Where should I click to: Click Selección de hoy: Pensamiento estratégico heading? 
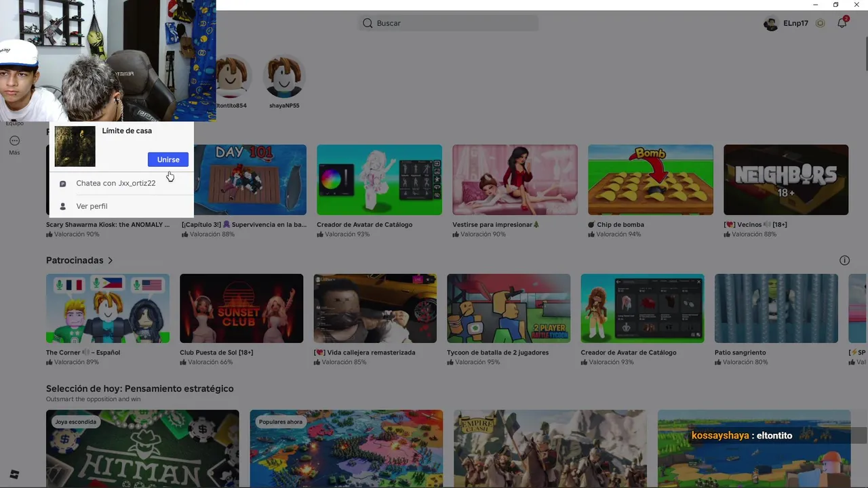pyautogui.click(x=140, y=388)
